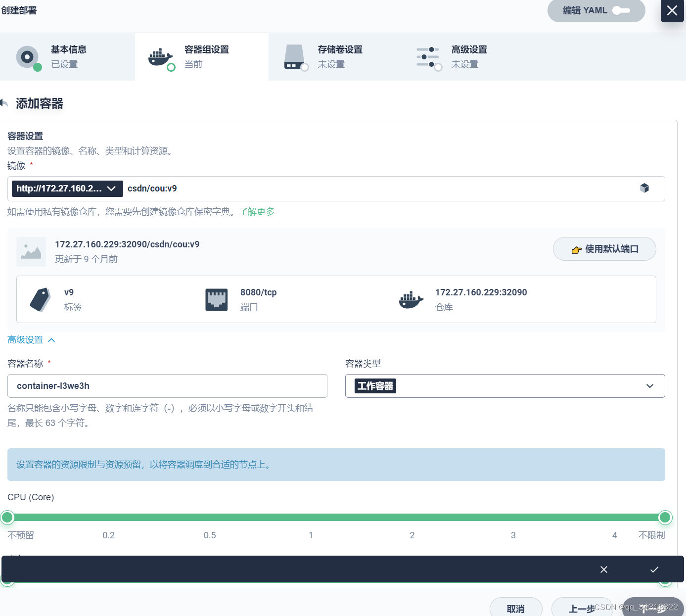Click the 上一步 button
The image size is (686, 616).
pyautogui.click(x=582, y=608)
